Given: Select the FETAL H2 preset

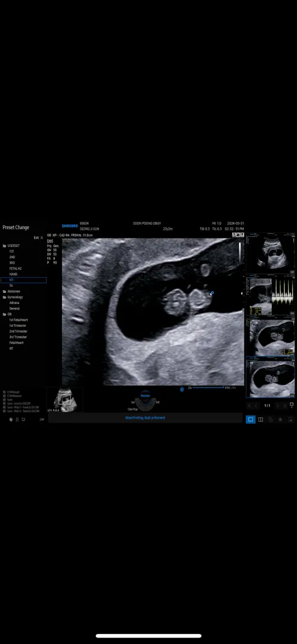Looking at the screenshot, I should pos(15,268).
